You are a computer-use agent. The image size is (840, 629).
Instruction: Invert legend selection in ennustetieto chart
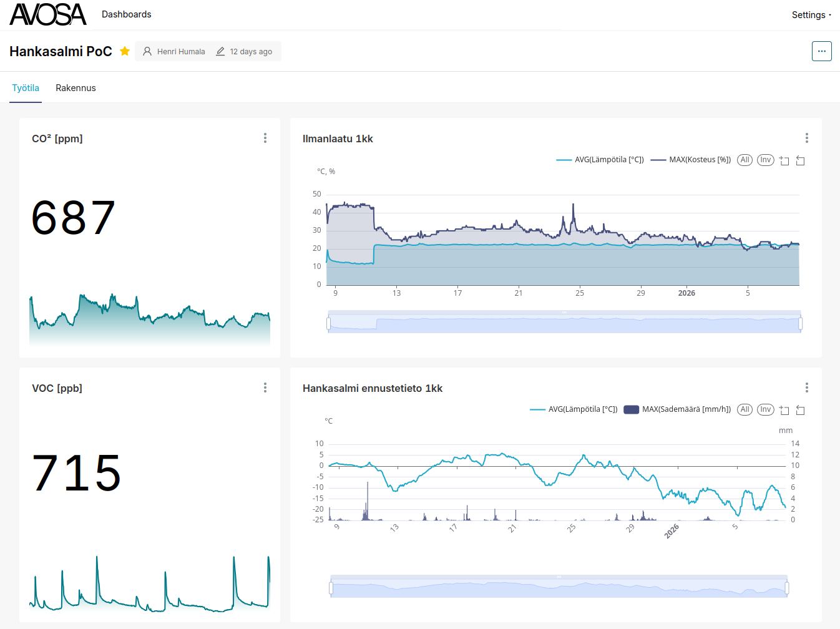(766, 409)
